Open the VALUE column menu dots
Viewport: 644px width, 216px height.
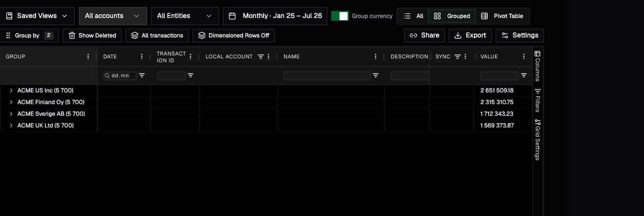[x=524, y=57]
